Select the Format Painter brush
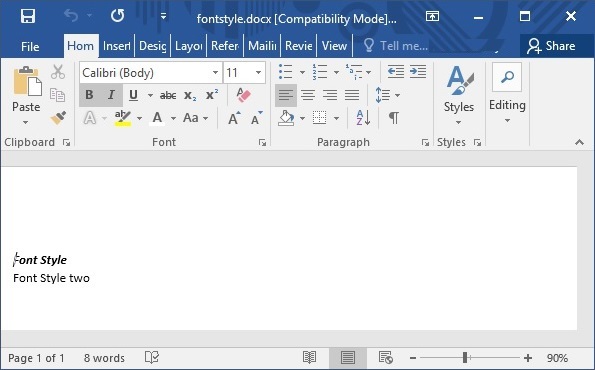 click(58, 118)
